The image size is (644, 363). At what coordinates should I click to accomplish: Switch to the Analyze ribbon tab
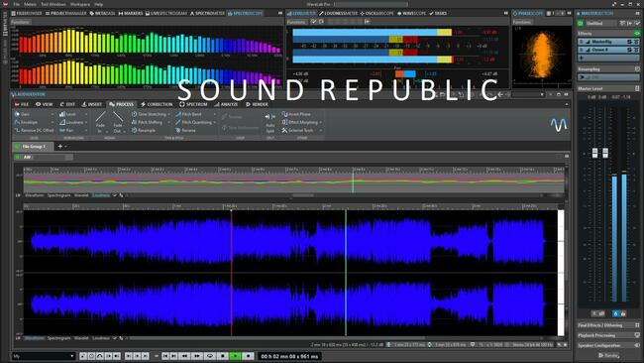pyautogui.click(x=226, y=104)
